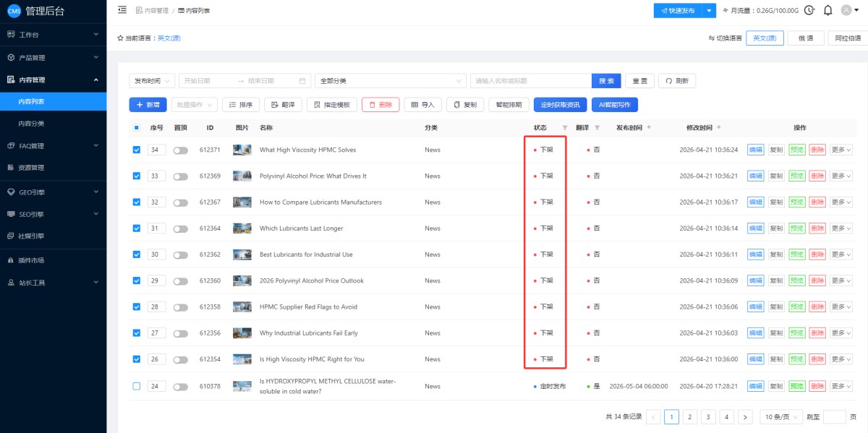Go to next page arrow in pagination
The width and height of the screenshot is (868, 433).
click(x=744, y=416)
